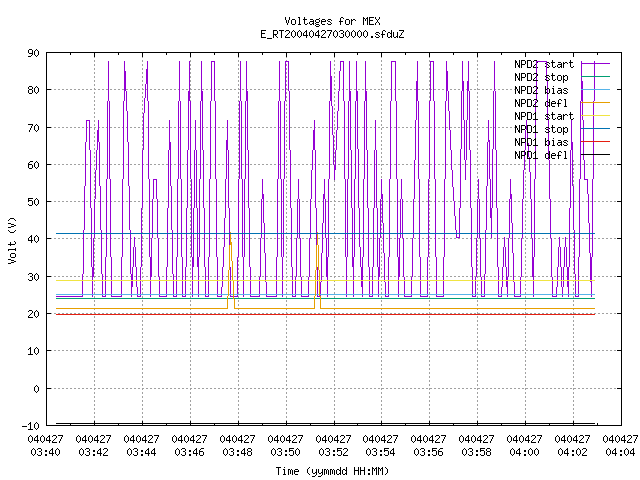
Task: Click the 'NPD2 stop' legend label
Action: click(x=541, y=77)
